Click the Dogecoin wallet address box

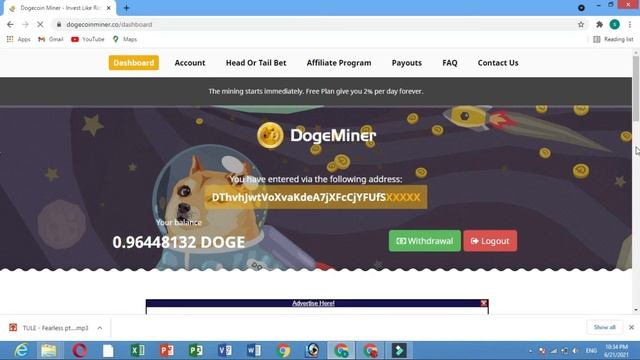pyautogui.click(x=316, y=197)
